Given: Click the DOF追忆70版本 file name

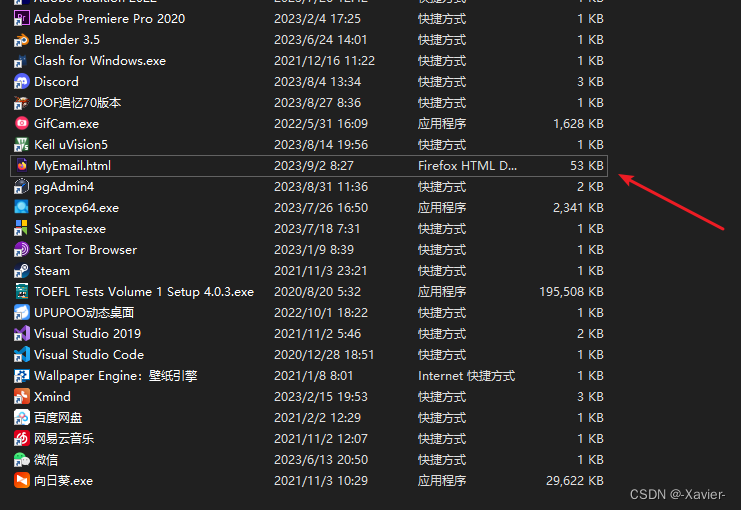Looking at the screenshot, I should [78, 103].
